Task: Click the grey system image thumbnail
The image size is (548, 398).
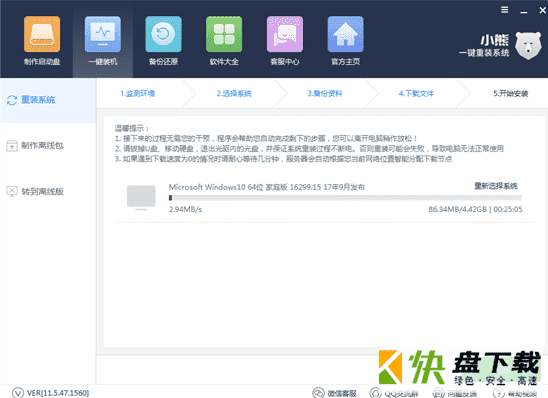Action: pyautogui.click(x=141, y=197)
